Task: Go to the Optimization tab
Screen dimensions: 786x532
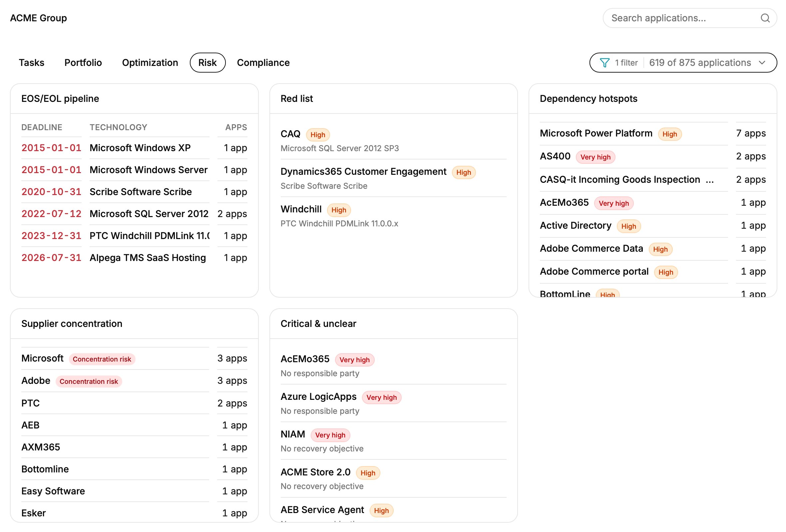Action: pyautogui.click(x=150, y=63)
